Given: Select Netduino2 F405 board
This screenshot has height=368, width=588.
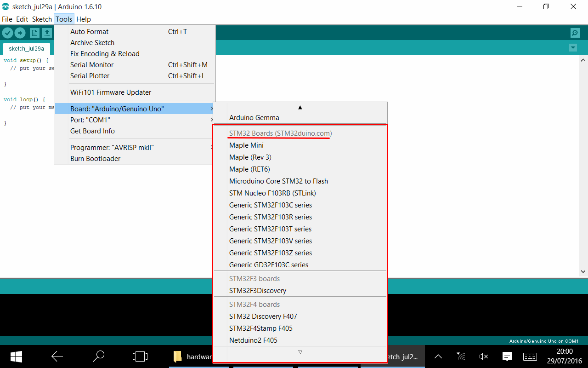Looking at the screenshot, I should pos(300,340).
